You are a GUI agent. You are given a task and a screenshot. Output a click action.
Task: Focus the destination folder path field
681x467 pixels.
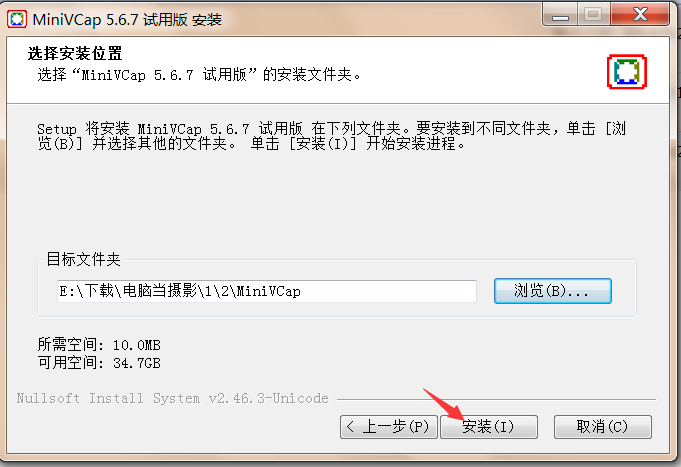tap(267, 291)
